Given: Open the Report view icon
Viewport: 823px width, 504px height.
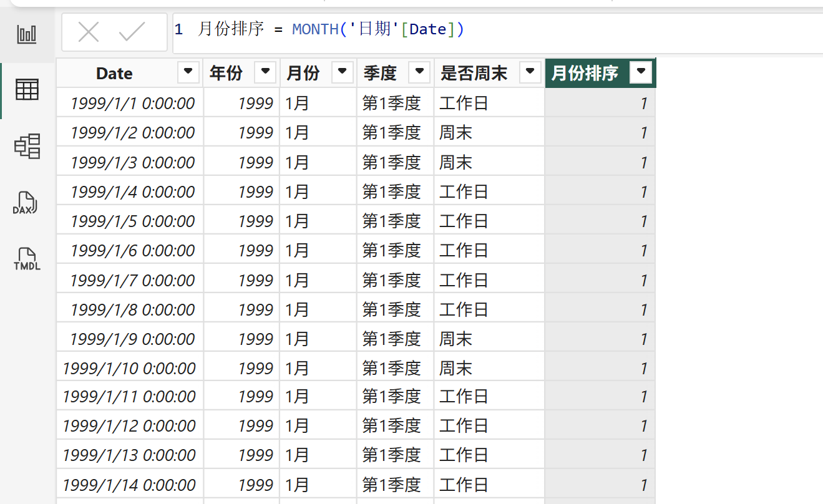Looking at the screenshot, I should 27,34.
